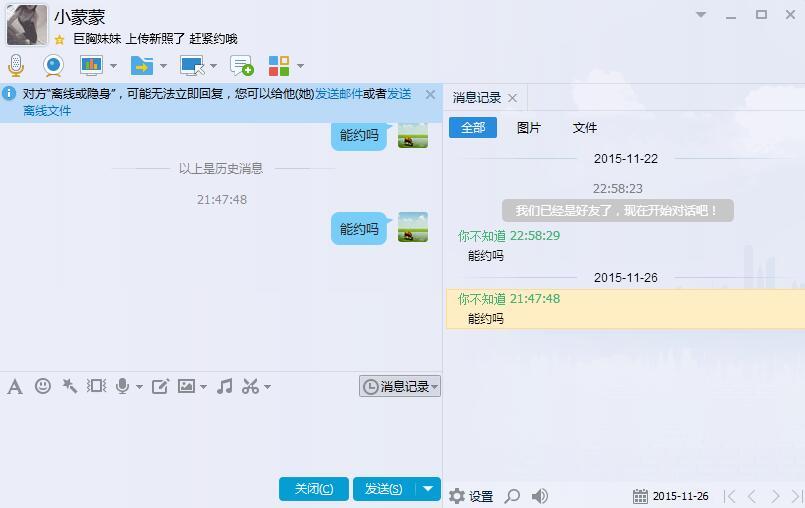
Task: Share music with the note icon
Action: (x=224, y=386)
